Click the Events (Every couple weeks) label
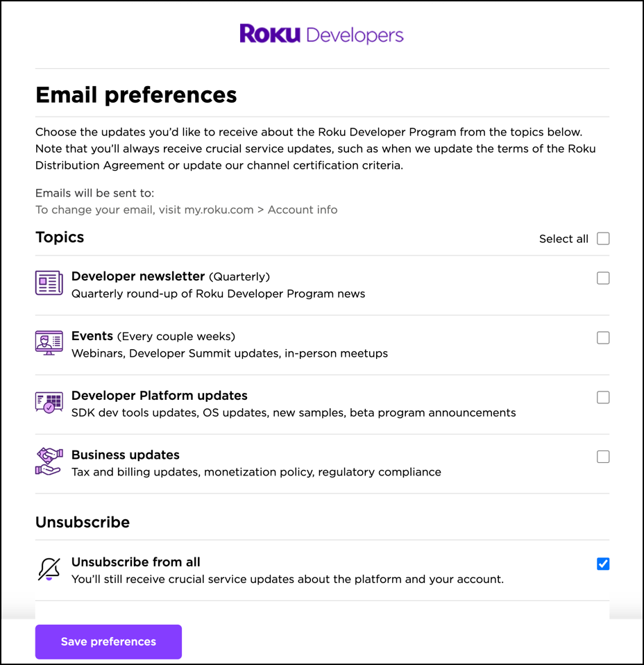The width and height of the screenshot is (644, 665). 153,336
